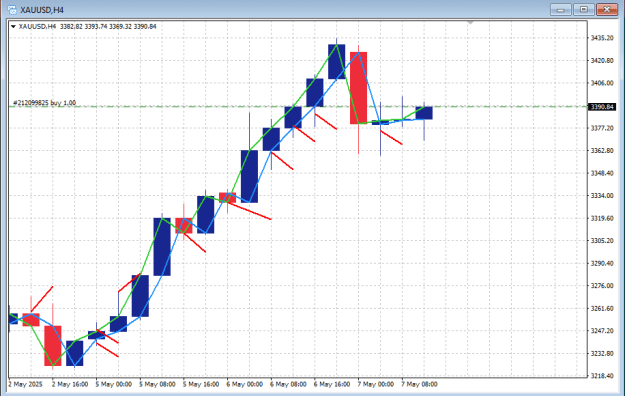This screenshot has height=396, width=625.
Task: Select the large red candle at 7 May 00:00
Action: pos(358,88)
